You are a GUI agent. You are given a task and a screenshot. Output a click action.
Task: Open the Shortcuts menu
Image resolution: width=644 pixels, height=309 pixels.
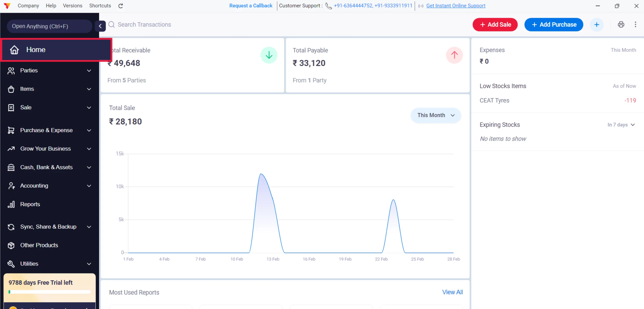tap(100, 6)
